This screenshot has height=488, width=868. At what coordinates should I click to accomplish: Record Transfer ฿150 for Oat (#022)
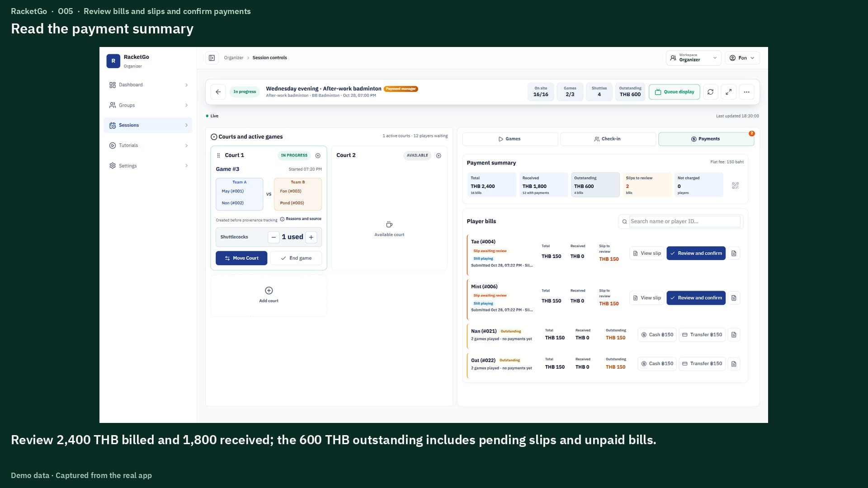tap(702, 364)
